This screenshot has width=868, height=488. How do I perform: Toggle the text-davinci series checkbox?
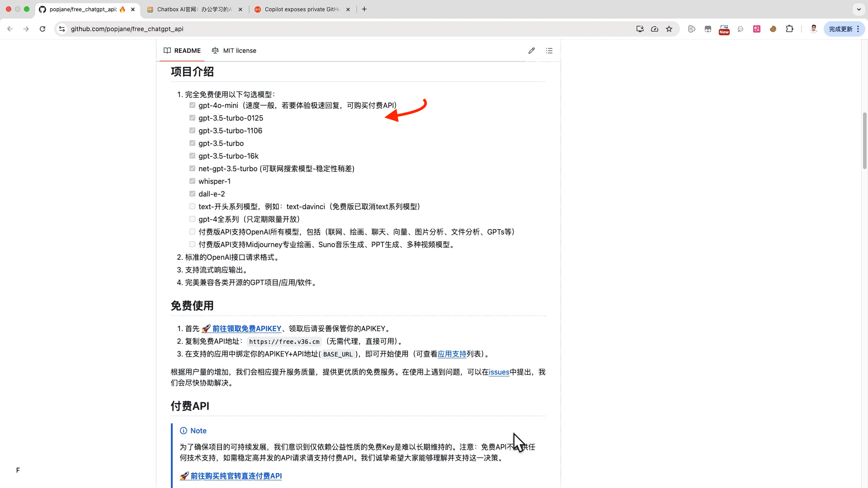click(192, 206)
